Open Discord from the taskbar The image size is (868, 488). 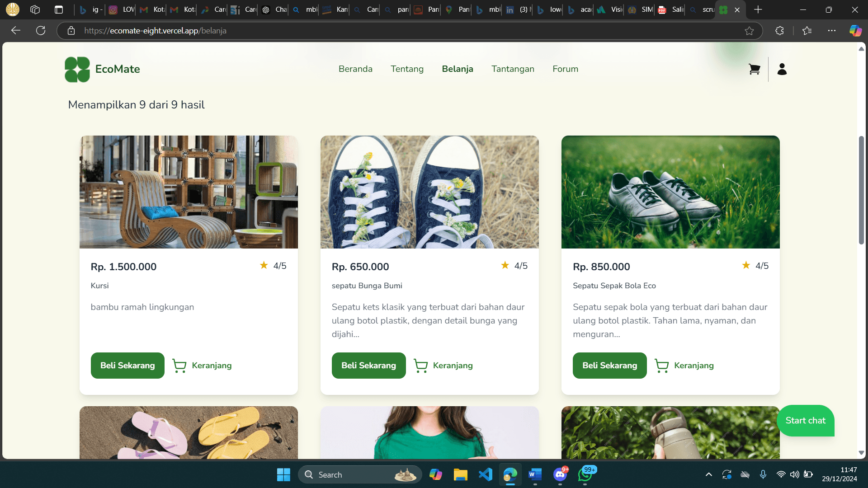(x=560, y=474)
